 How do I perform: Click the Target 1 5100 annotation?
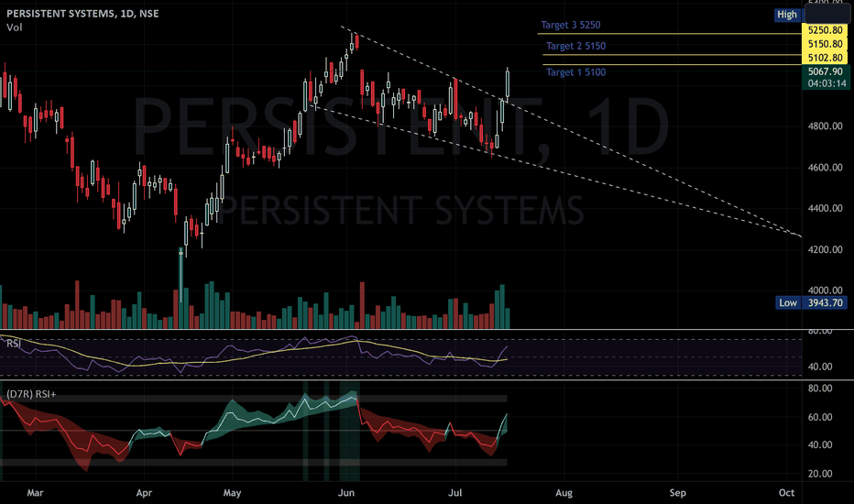575,72
